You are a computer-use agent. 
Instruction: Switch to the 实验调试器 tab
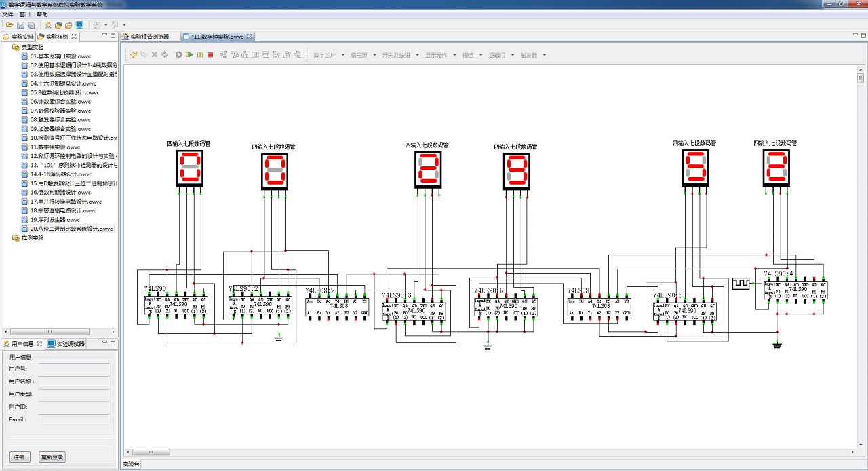point(71,344)
